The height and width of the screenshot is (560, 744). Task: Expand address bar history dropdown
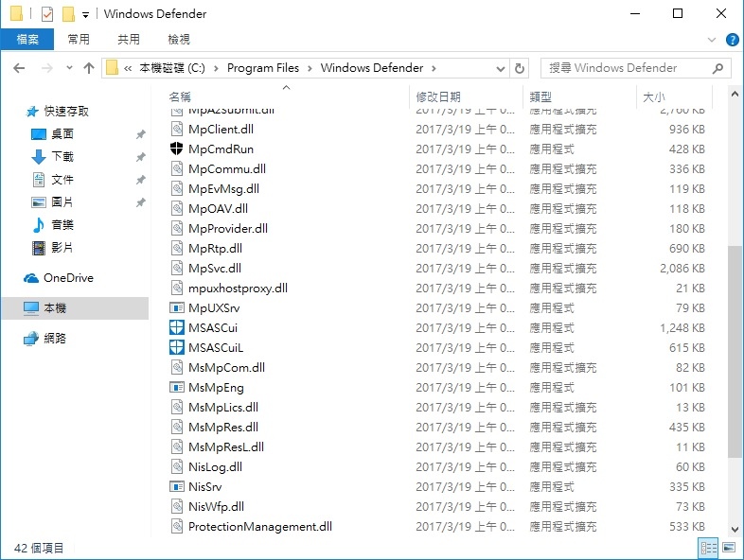pos(500,69)
